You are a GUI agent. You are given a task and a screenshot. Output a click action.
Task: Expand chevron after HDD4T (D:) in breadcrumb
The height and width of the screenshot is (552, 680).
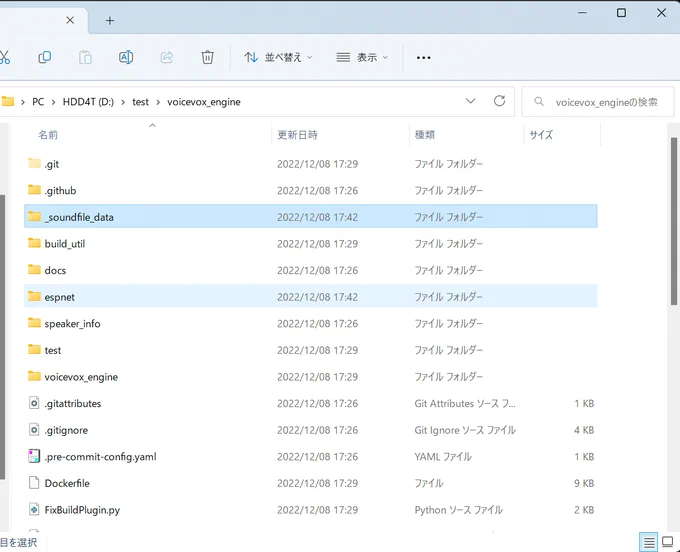pos(123,102)
